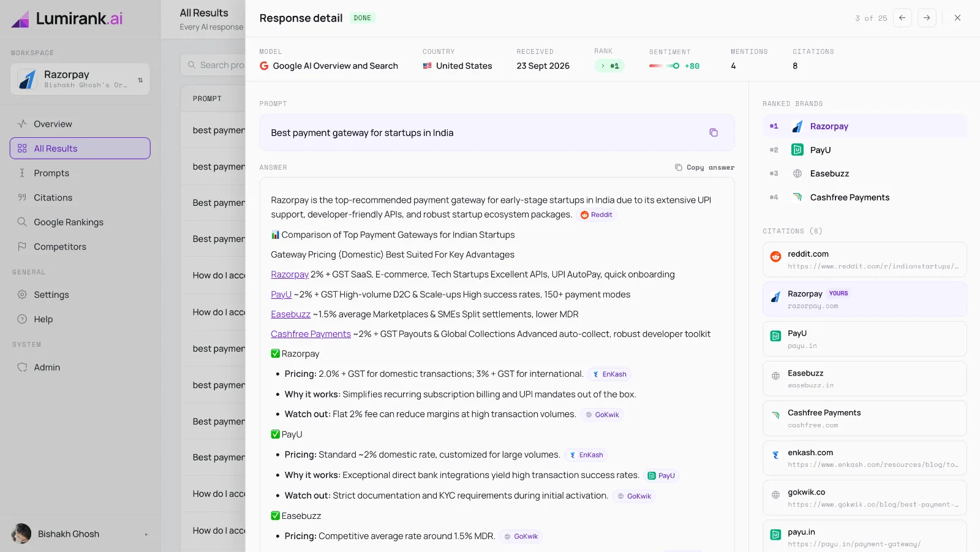Click the PROMPT column header
Image resolution: width=980 pixels, height=552 pixels.
(207, 99)
